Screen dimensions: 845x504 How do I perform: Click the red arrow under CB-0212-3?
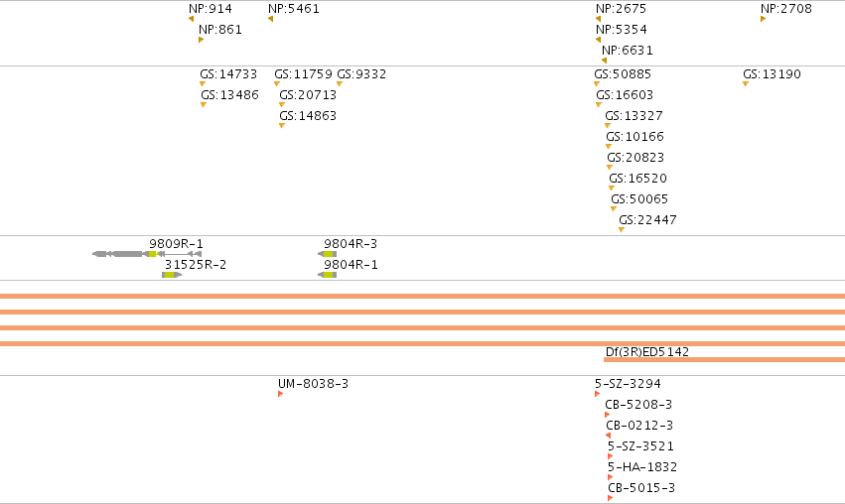609,436
